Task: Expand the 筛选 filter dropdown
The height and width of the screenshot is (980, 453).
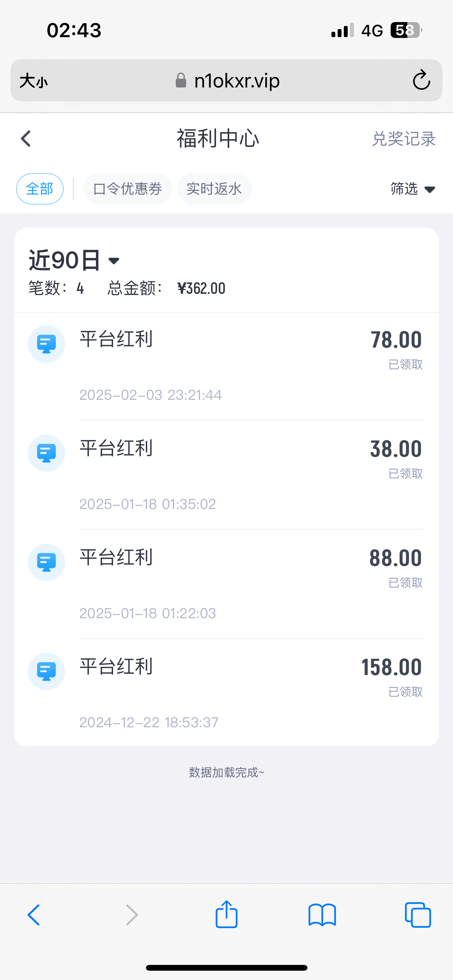Action: tap(412, 189)
